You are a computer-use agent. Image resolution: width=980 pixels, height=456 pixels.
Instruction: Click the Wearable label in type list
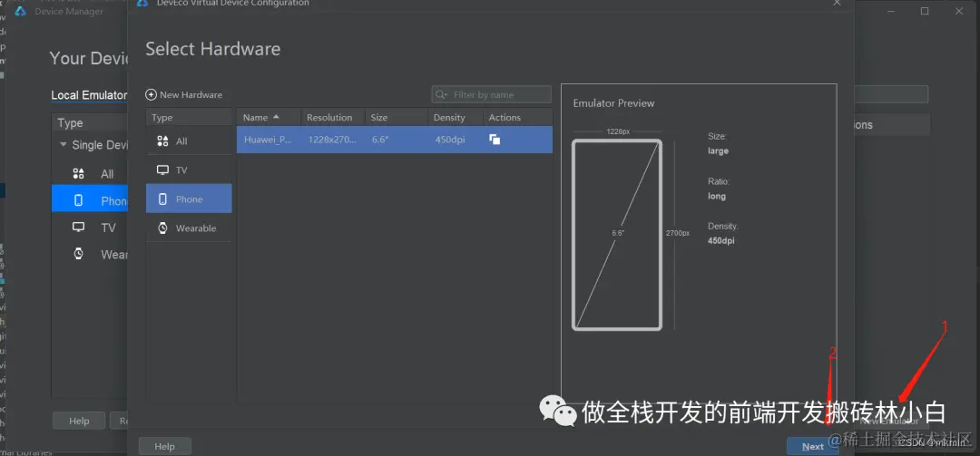coord(196,228)
